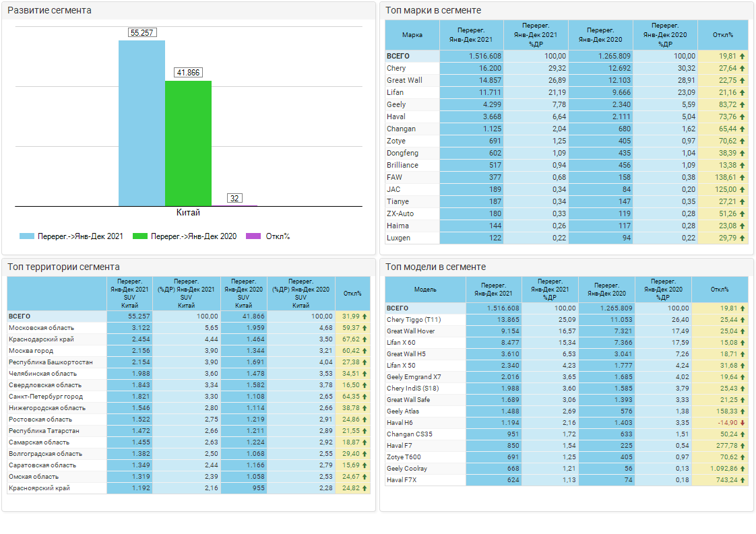Click Откл% header in Топ территории table
This screenshot has height=534, width=756.
pos(352,294)
